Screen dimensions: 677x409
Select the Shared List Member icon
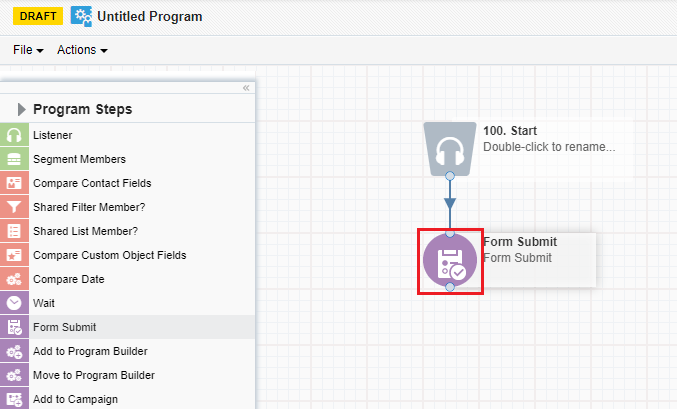[14, 231]
